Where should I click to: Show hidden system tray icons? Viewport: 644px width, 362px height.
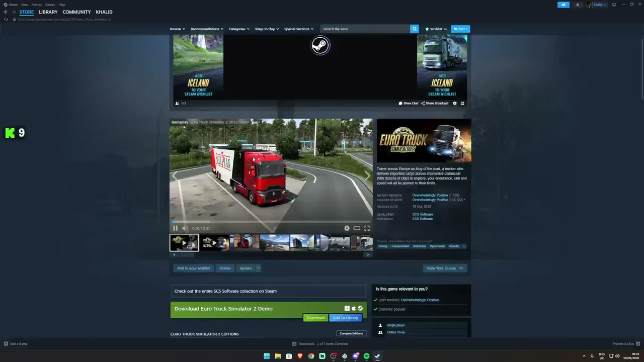click(584, 356)
